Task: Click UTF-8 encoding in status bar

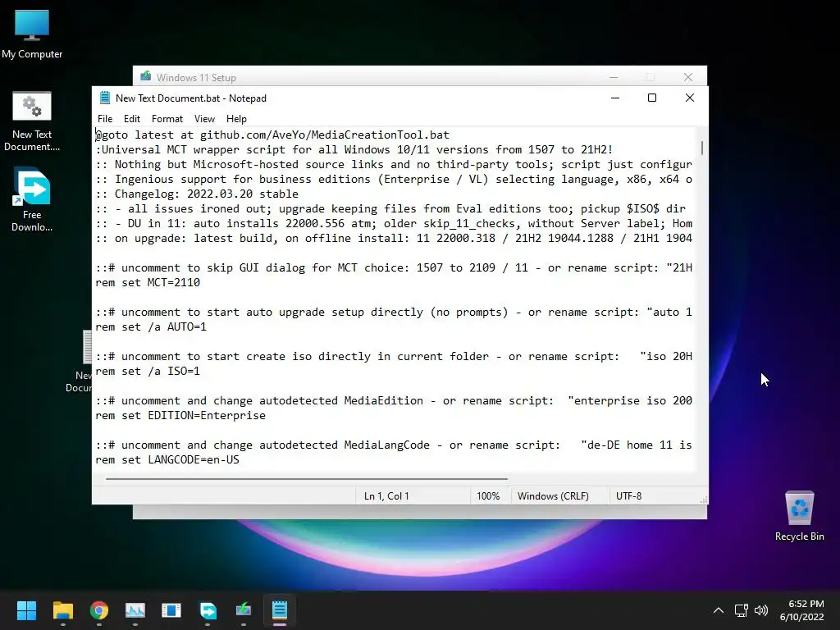Action: coord(628,496)
